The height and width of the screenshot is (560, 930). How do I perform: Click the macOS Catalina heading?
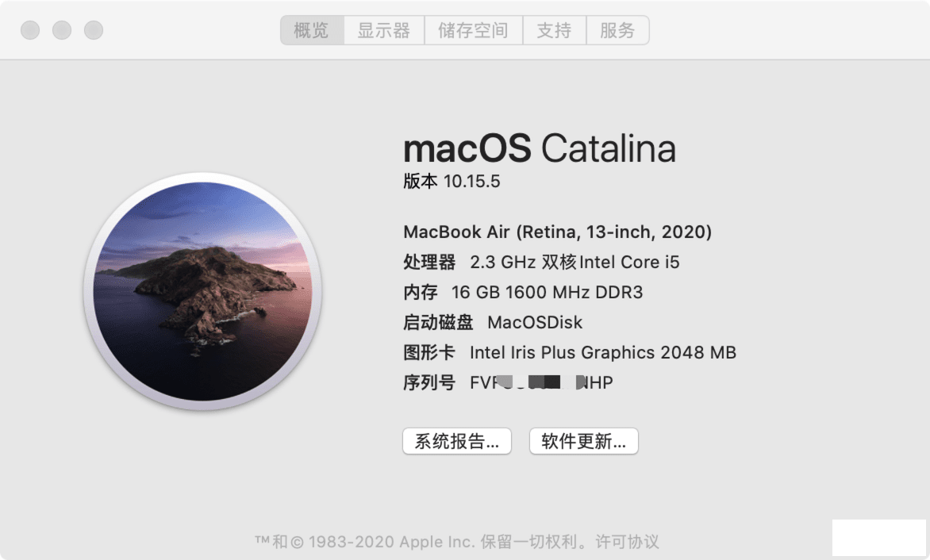540,149
